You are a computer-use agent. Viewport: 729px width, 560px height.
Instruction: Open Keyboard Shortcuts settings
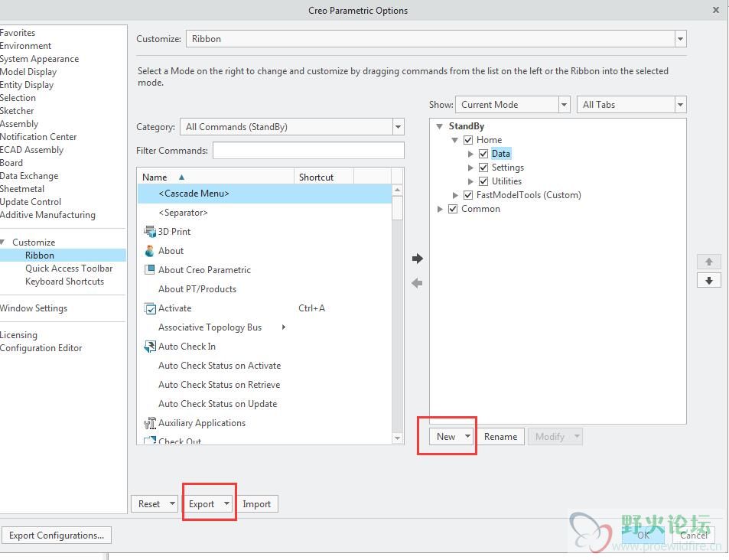click(x=64, y=282)
